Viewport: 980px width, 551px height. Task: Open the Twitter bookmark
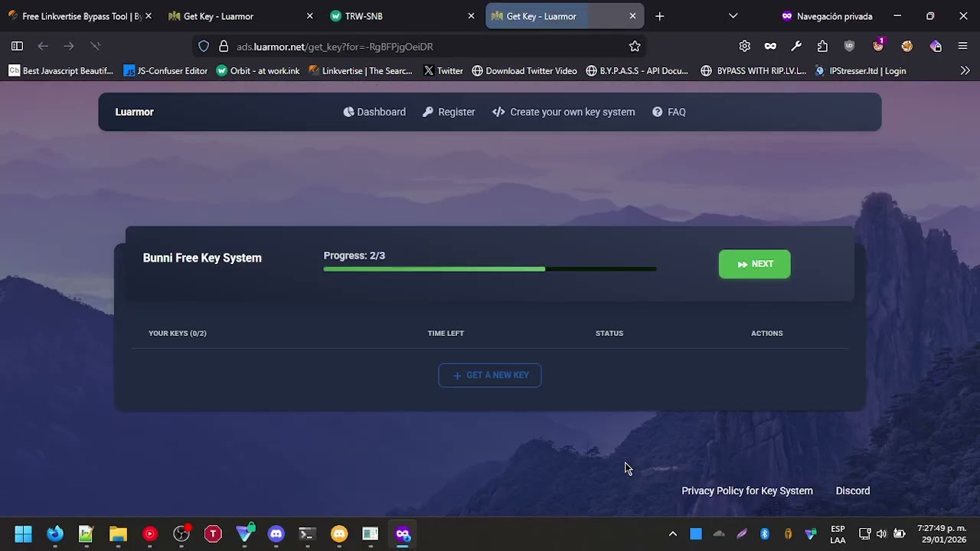click(443, 70)
